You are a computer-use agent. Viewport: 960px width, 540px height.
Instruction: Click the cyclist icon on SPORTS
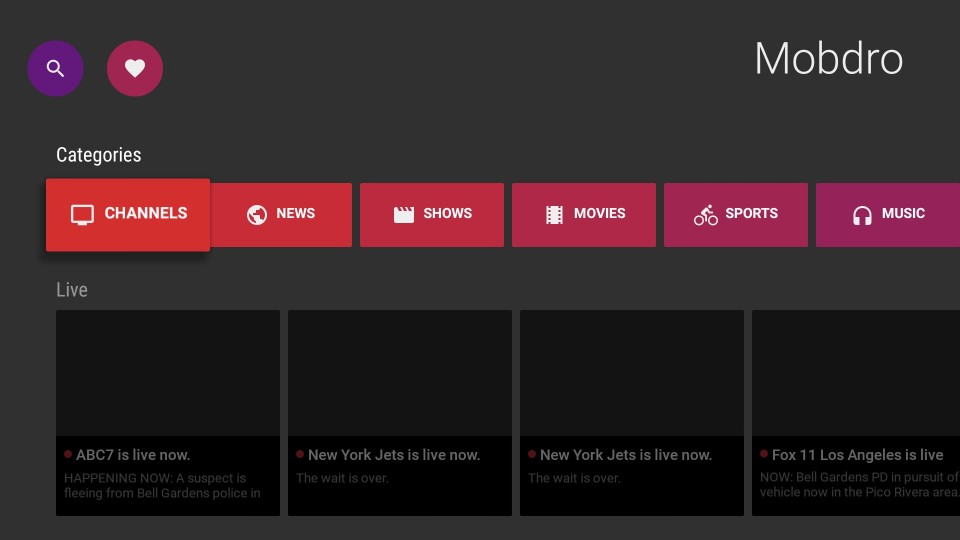(x=705, y=214)
